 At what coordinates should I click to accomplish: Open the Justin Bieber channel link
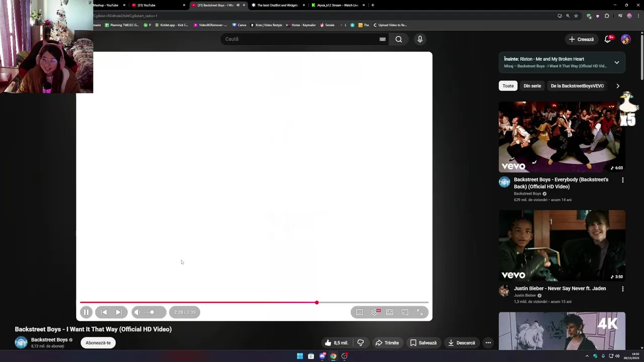[525, 296]
